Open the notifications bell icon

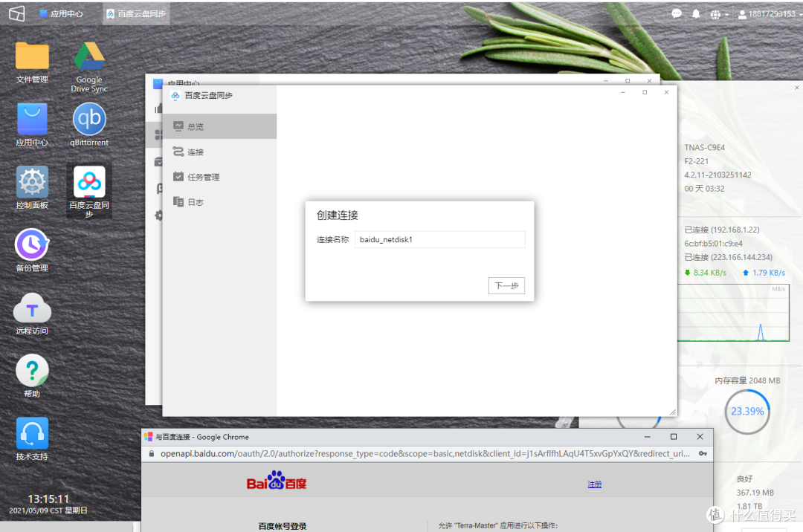(x=695, y=14)
